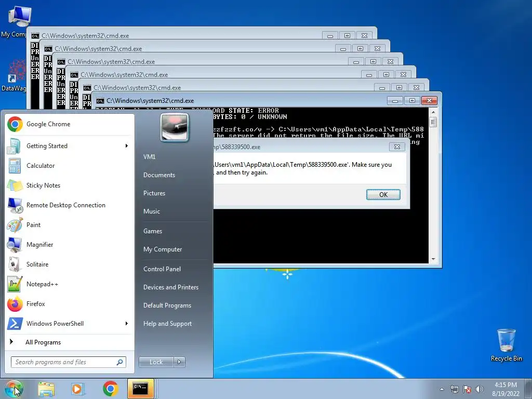Open Windows PowerShell from Start menu

click(x=70, y=323)
